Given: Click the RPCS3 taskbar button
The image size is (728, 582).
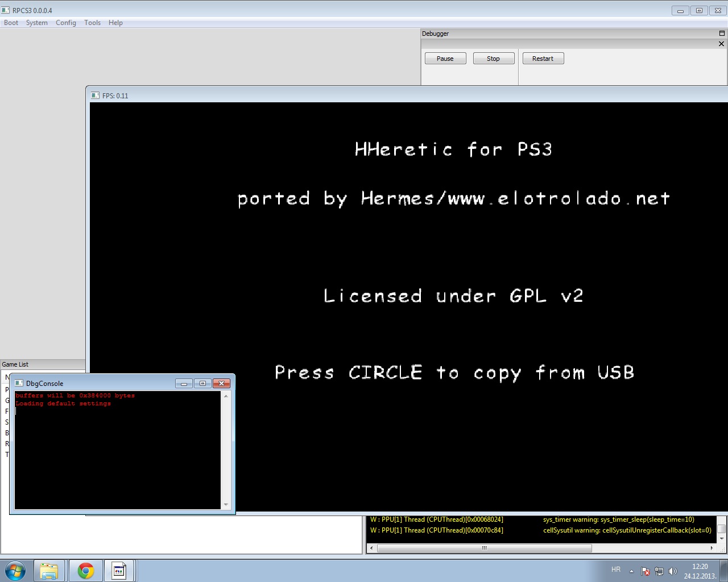Looking at the screenshot, I should tap(119, 571).
